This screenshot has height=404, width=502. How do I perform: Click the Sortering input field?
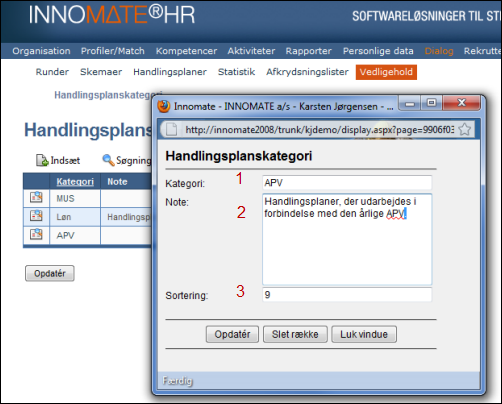(x=347, y=295)
